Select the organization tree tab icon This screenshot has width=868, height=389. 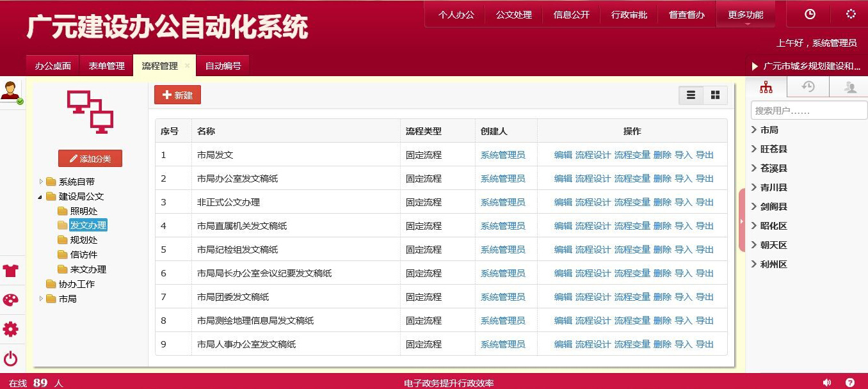(x=766, y=88)
